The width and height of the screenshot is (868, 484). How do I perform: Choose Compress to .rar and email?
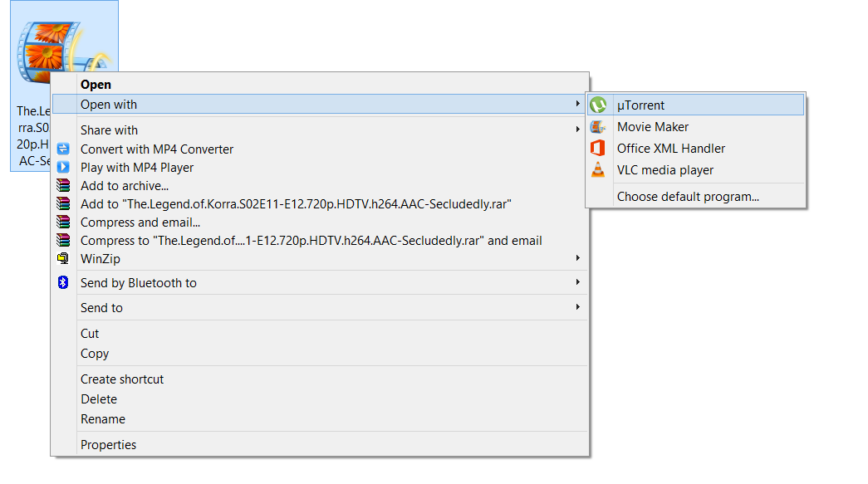tap(320, 240)
